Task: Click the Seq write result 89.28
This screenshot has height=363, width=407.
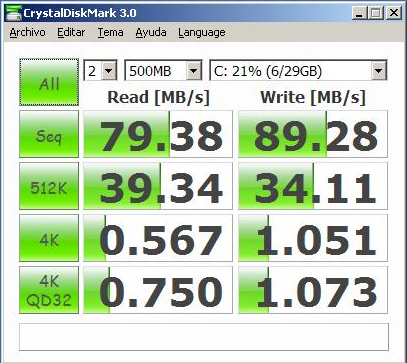Action: [313, 134]
